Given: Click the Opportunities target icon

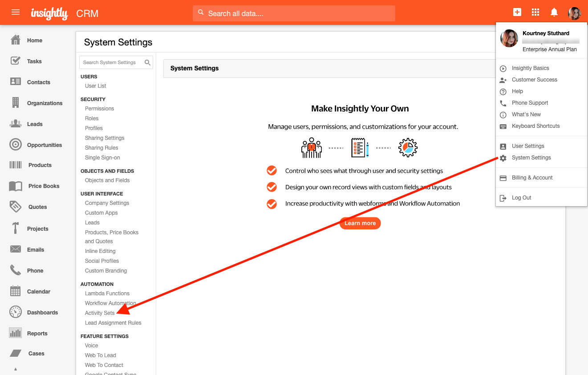Looking at the screenshot, I should 16,145.
